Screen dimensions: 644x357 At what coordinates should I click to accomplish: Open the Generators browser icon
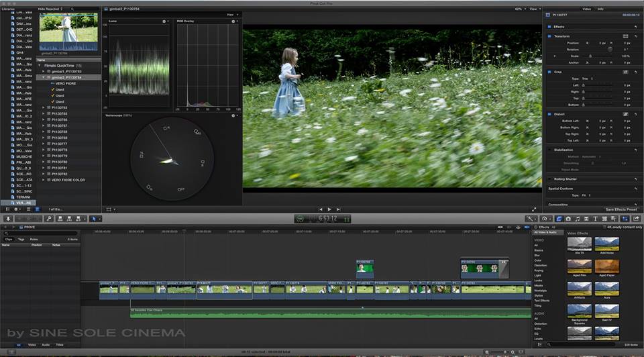point(604,219)
